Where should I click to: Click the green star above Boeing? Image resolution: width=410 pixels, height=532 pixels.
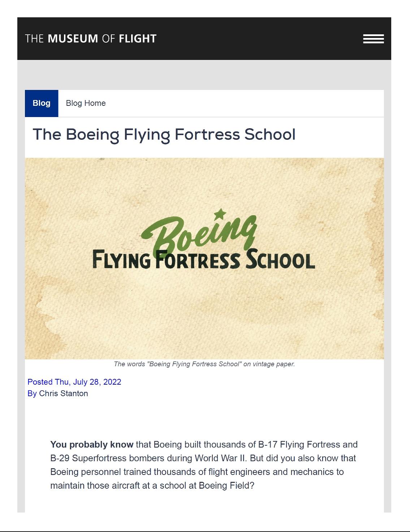click(220, 214)
